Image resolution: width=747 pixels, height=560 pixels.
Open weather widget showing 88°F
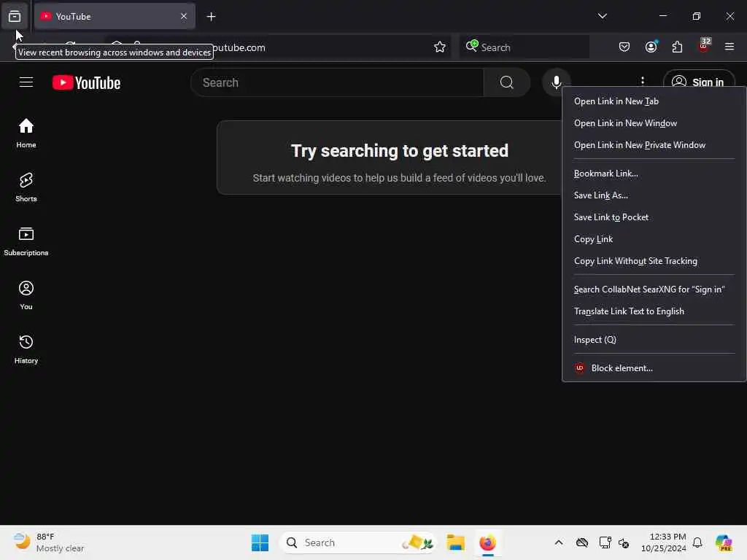point(49,542)
